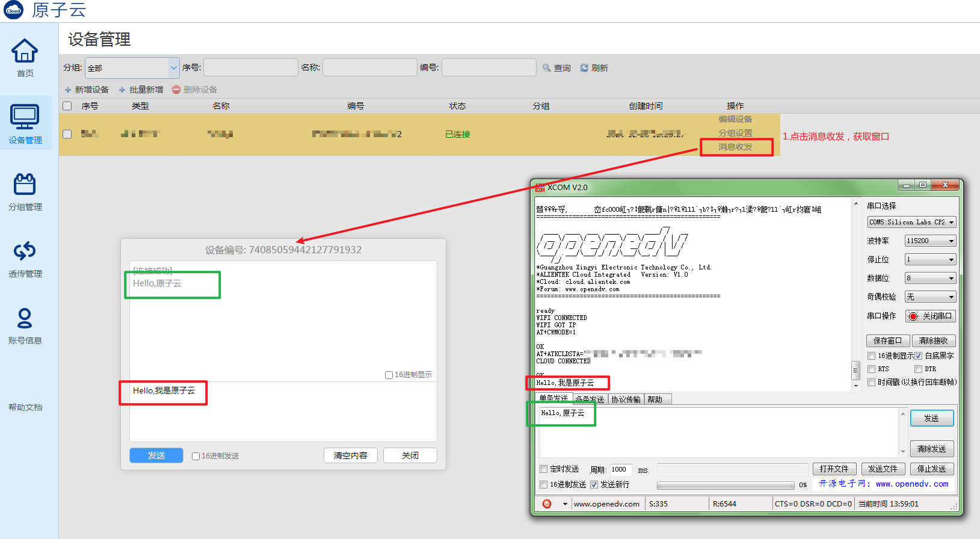Click the 编号 search input field
980x539 pixels.
tap(489, 67)
